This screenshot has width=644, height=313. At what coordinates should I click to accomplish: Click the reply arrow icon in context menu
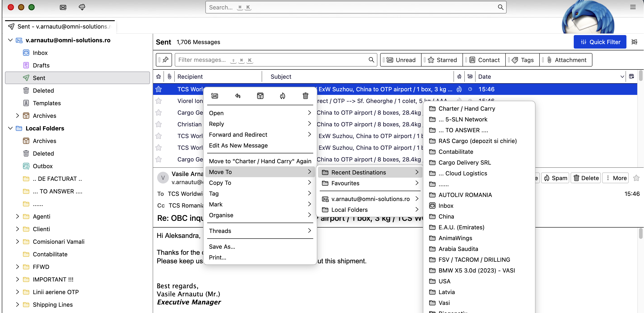tap(238, 96)
